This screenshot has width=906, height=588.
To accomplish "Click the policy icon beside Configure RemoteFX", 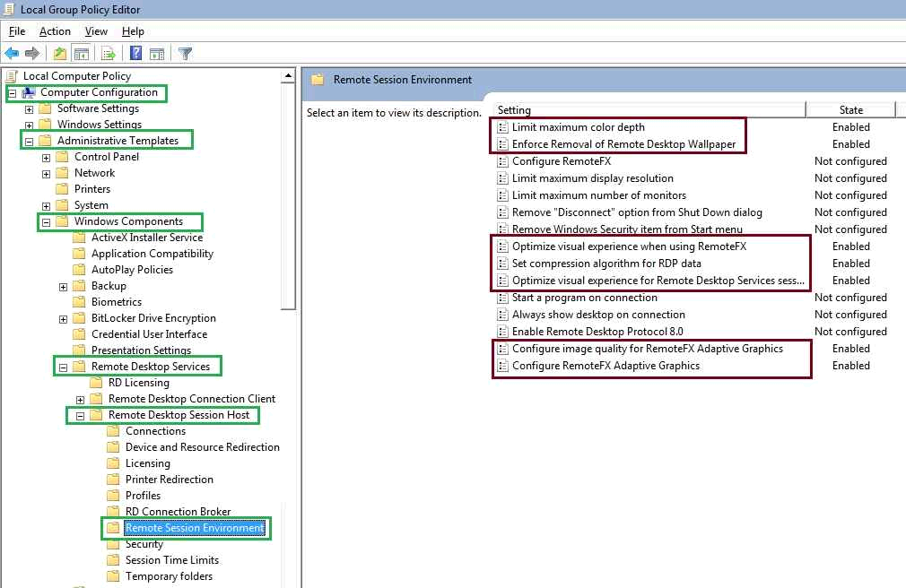I will [502, 161].
